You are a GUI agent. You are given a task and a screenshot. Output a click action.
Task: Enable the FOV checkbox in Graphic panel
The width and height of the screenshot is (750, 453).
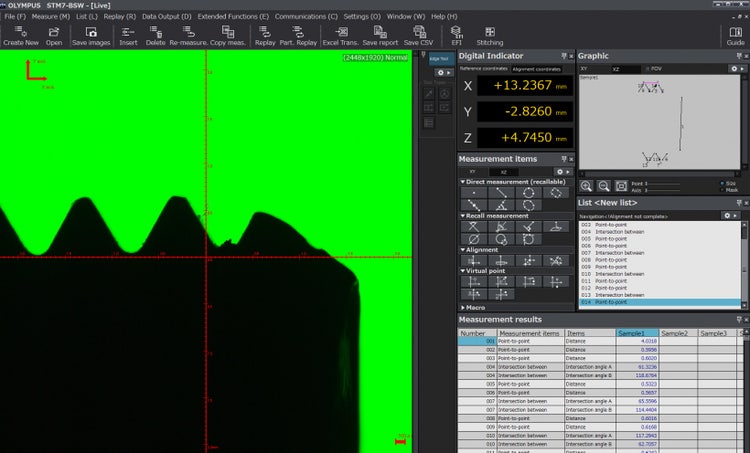pos(647,69)
